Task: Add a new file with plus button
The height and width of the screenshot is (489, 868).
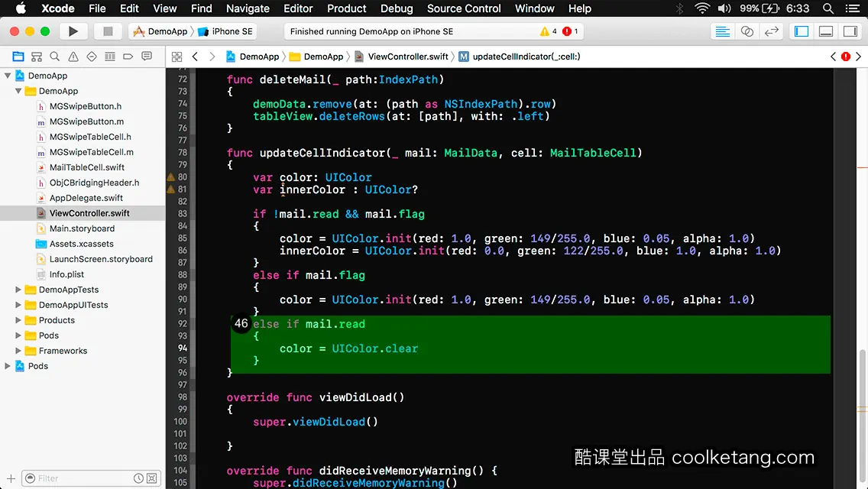Action: (11, 478)
